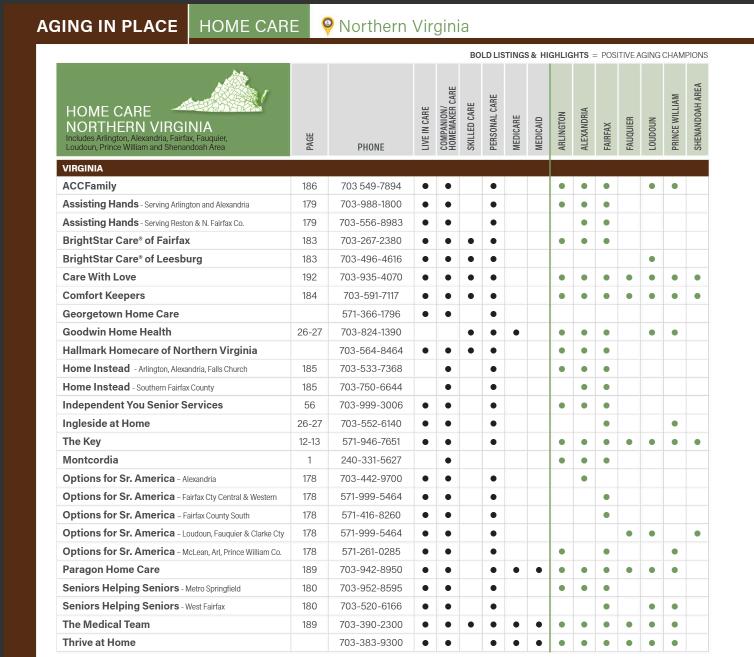Click phone number 703 549-7894
Image resolution: width=754 pixels, height=657 pixels.
pyautogui.click(x=371, y=186)
